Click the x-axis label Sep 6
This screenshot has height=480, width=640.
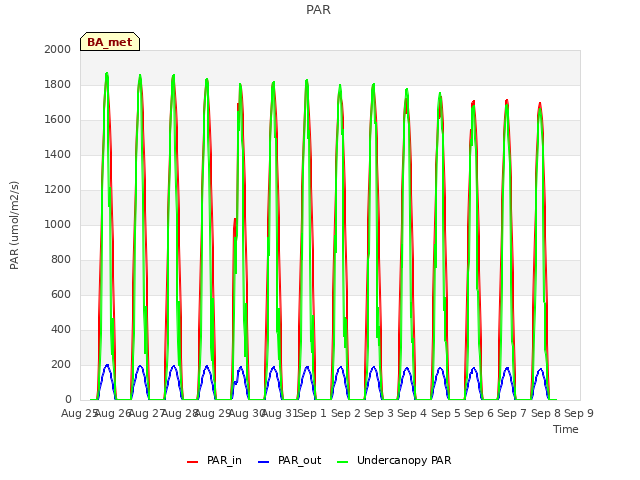coord(479,413)
